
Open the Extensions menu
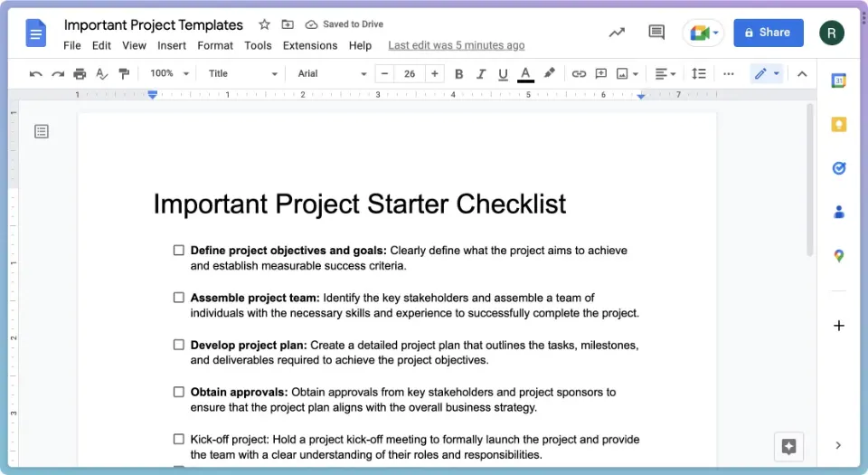pyautogui.click(x=309, y=45)
